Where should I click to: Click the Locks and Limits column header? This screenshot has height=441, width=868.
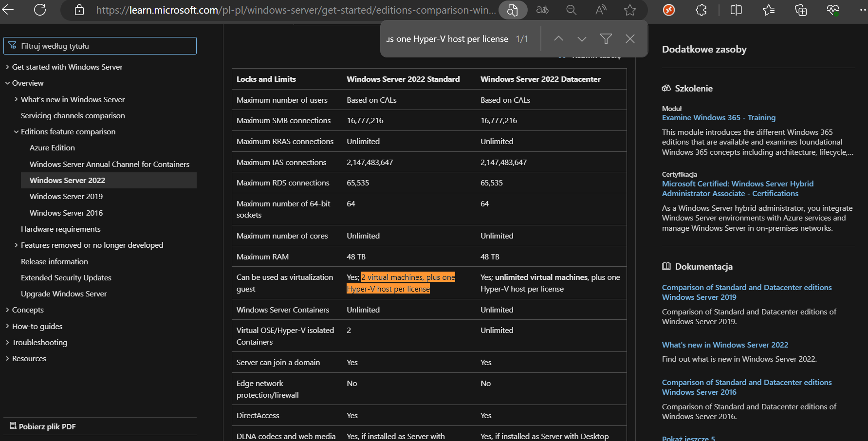pos(266,79)
